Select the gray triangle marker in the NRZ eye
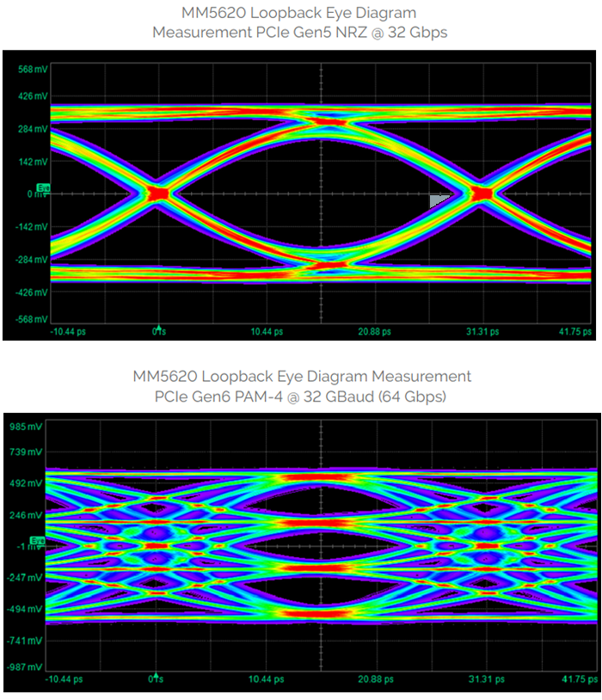 point(439,200)
